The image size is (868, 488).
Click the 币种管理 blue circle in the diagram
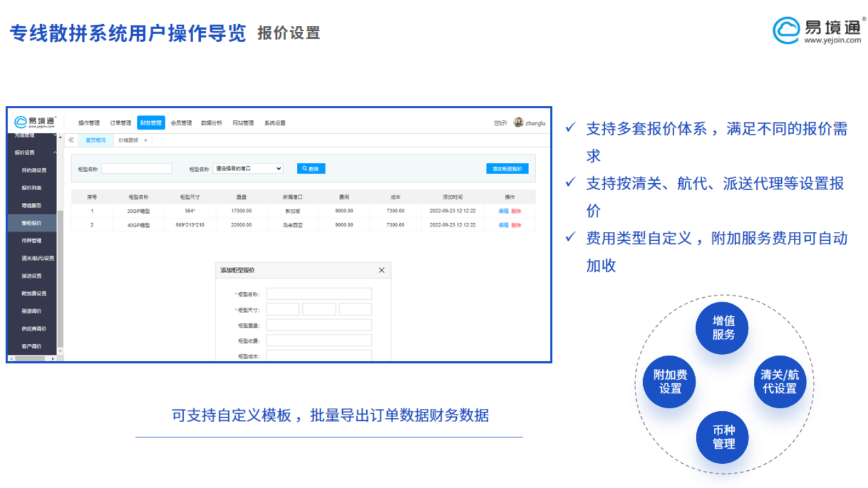pos(723,437)
